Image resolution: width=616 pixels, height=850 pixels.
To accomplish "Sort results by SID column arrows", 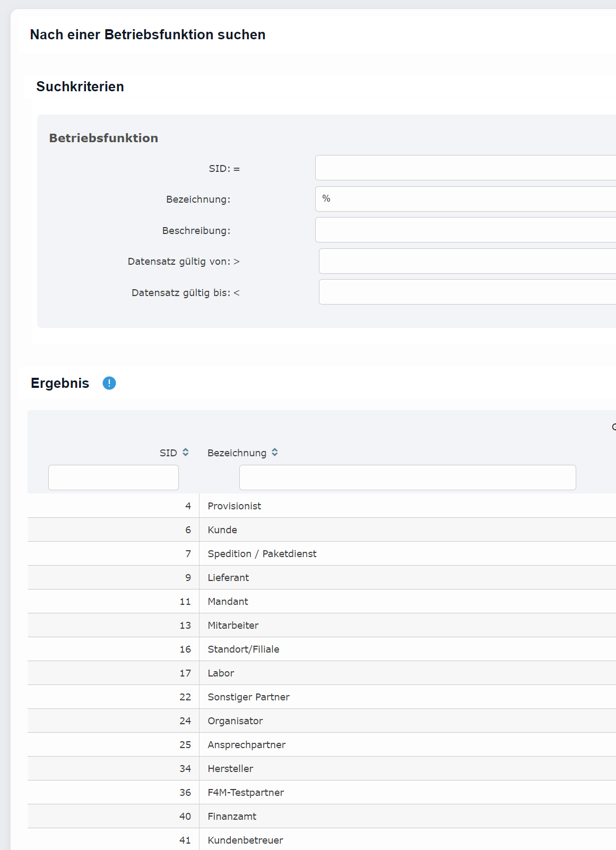I will click(186, 453).
